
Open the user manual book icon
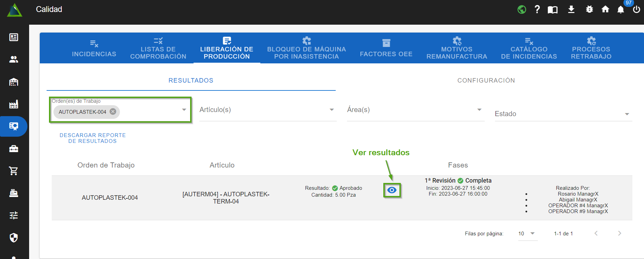553,10
